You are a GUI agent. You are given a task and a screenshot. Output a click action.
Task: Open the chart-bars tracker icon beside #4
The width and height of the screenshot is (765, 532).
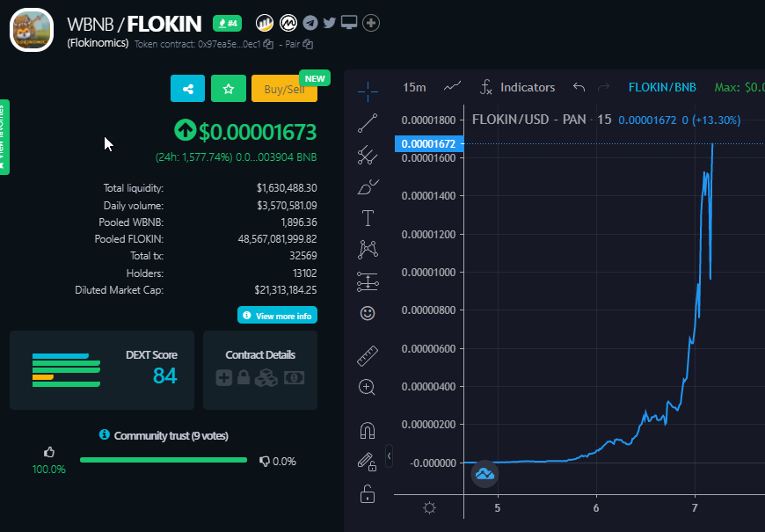[x=265, y=23]
